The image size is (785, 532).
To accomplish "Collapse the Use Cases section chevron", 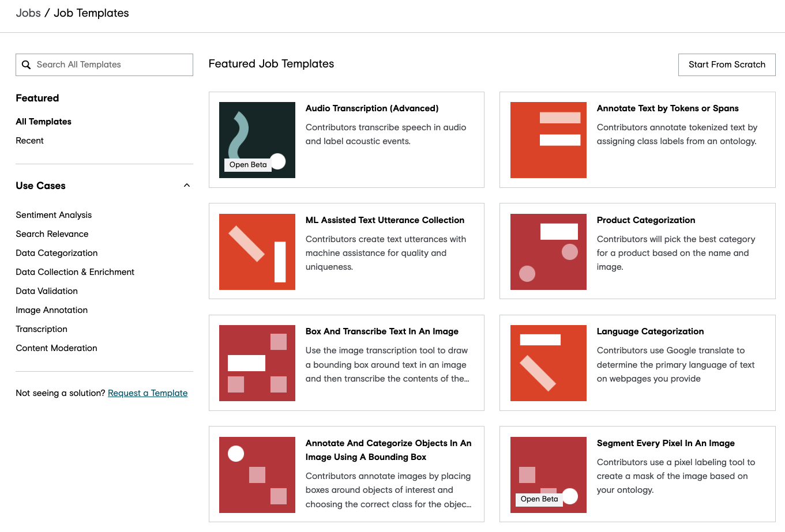I will [187, 185].
